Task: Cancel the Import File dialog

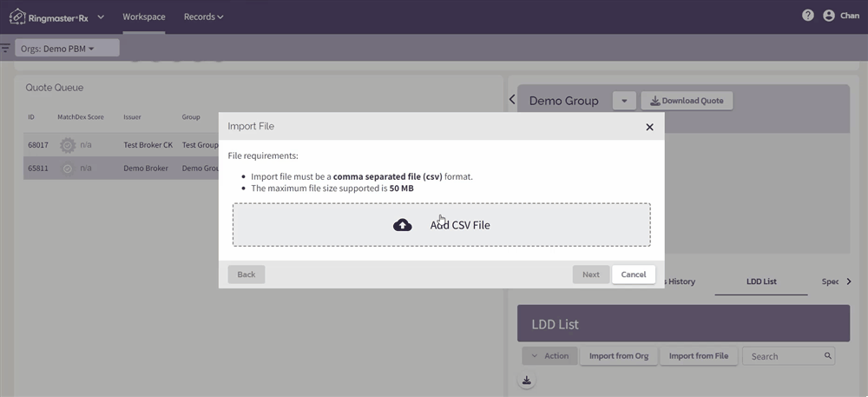Action: [x=634, y=275]
